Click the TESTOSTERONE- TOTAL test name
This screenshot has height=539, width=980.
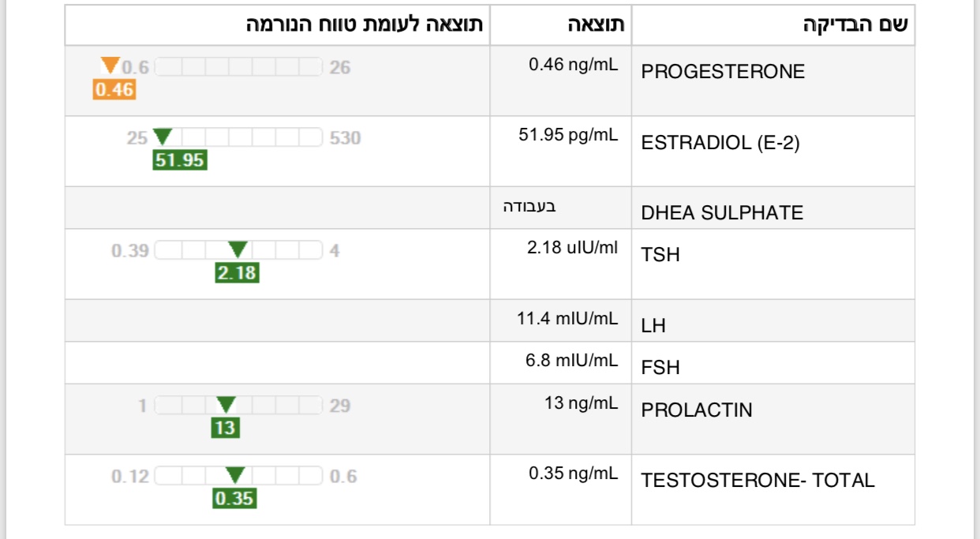coord(757,480)
